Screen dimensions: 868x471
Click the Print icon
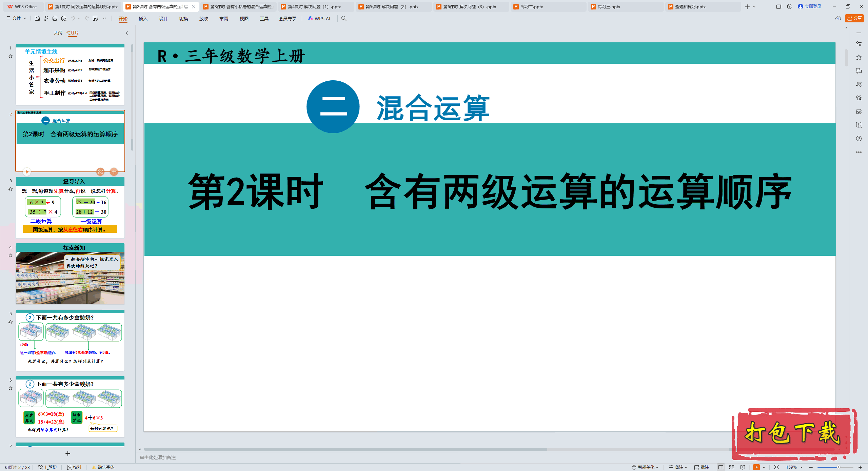coord(55,19)
